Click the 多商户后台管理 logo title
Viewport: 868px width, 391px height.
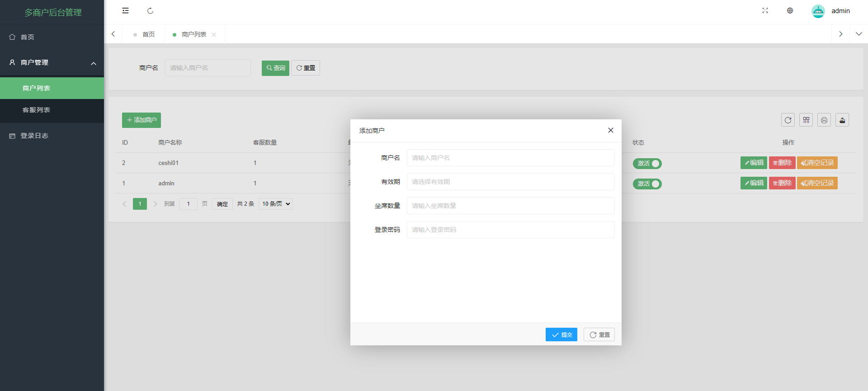[53, 12]
